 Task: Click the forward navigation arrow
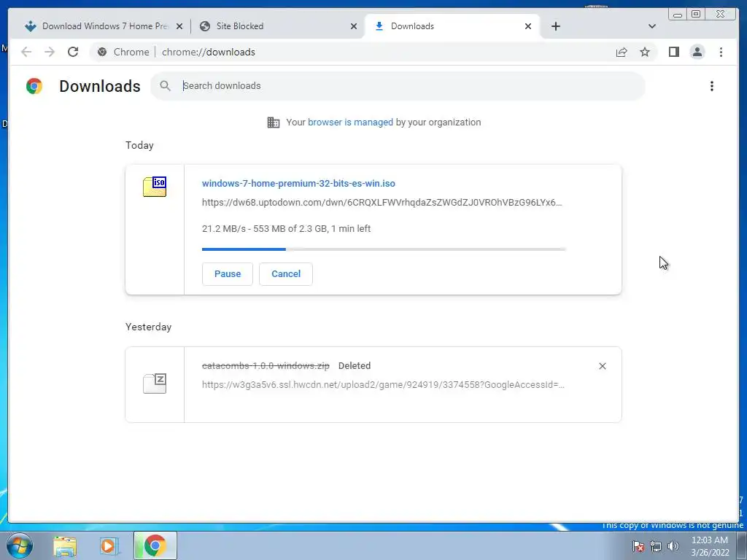coord(50,52)
